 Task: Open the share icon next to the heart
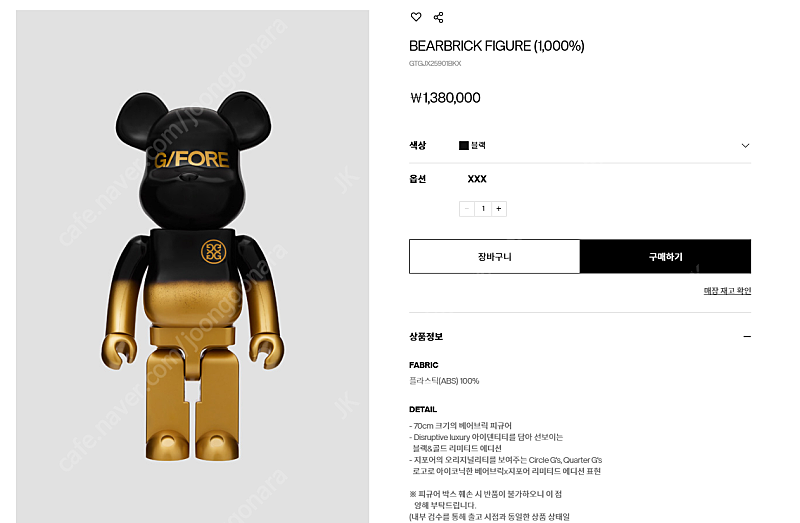pyautogui.click(x=438, y=17)
